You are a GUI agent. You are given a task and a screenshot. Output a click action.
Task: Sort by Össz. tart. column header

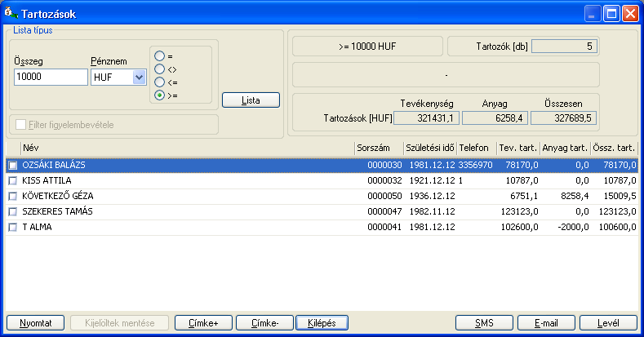coord(615,148)
